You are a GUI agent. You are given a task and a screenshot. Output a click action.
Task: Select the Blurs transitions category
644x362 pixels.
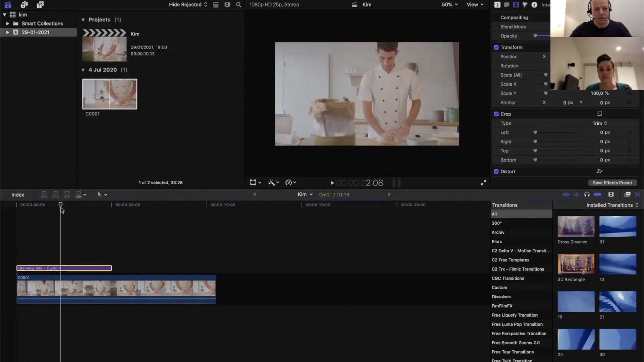click(x=497, y=241)
